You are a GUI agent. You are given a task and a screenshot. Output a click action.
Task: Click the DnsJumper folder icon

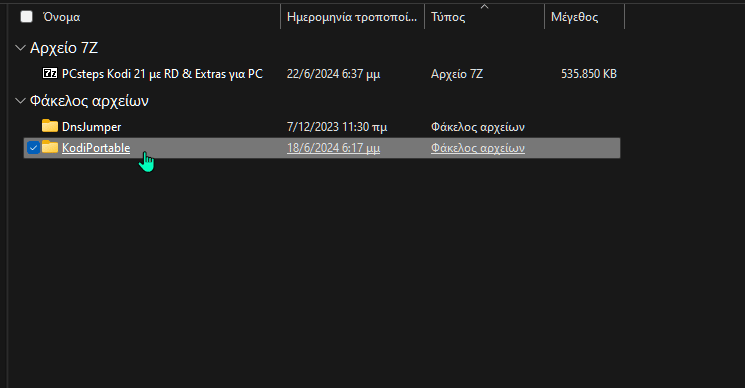click(50, 126)
